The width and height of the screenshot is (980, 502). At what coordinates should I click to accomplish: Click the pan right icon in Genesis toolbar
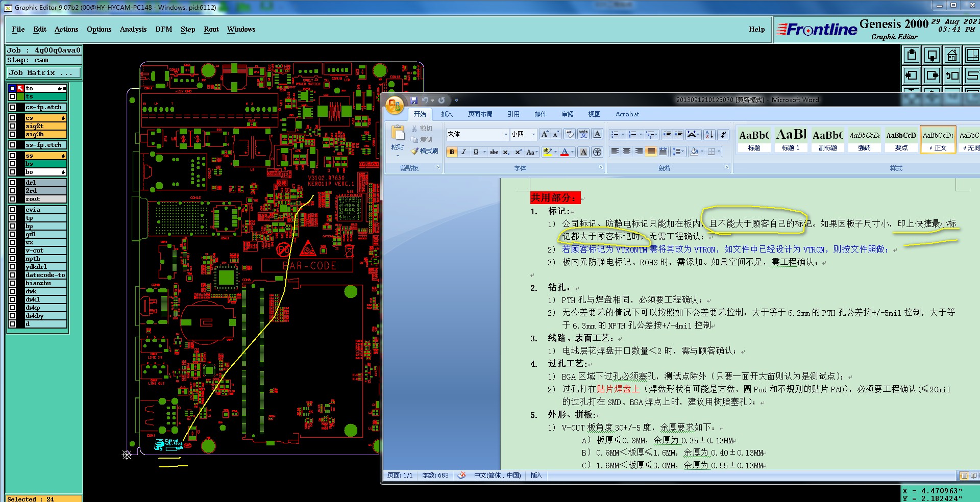932,76
